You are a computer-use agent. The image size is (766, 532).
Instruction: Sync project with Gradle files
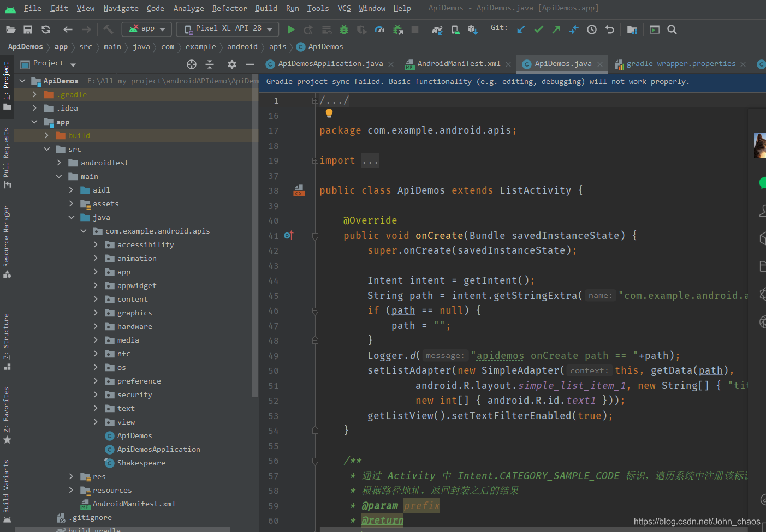point(437,29)
